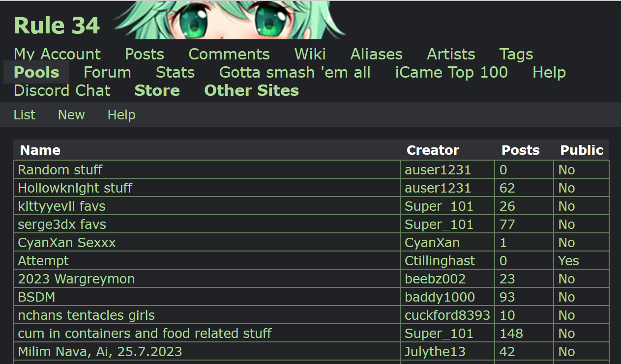This screenshot has width=621, height=364.
Task: Select the Tags menu item
Action: tap(516, 54)
